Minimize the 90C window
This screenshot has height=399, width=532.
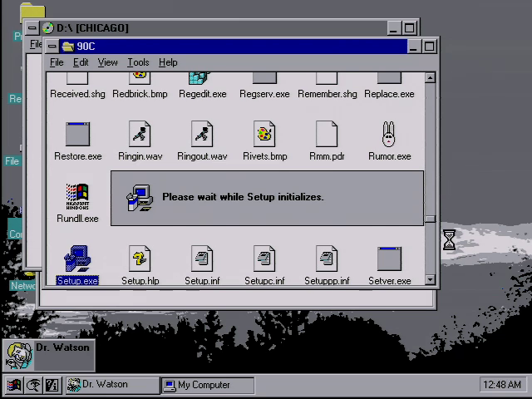[413, 47]
